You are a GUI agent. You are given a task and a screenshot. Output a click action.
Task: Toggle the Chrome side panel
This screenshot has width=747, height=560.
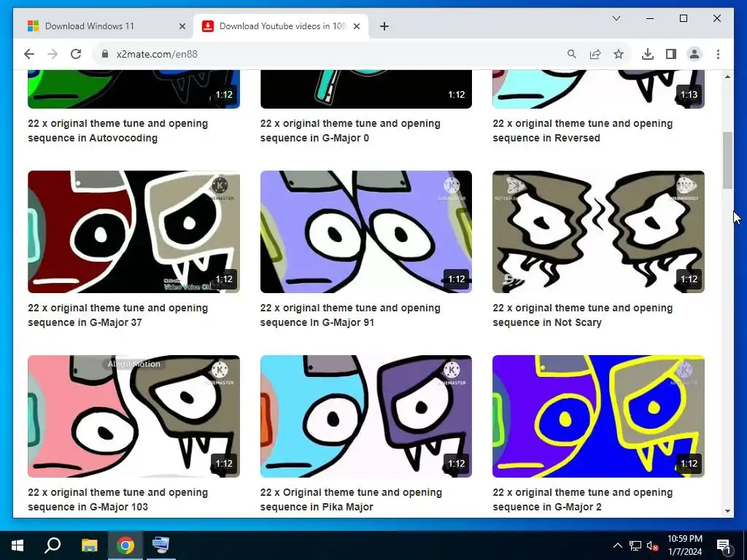tap(671, 54)
